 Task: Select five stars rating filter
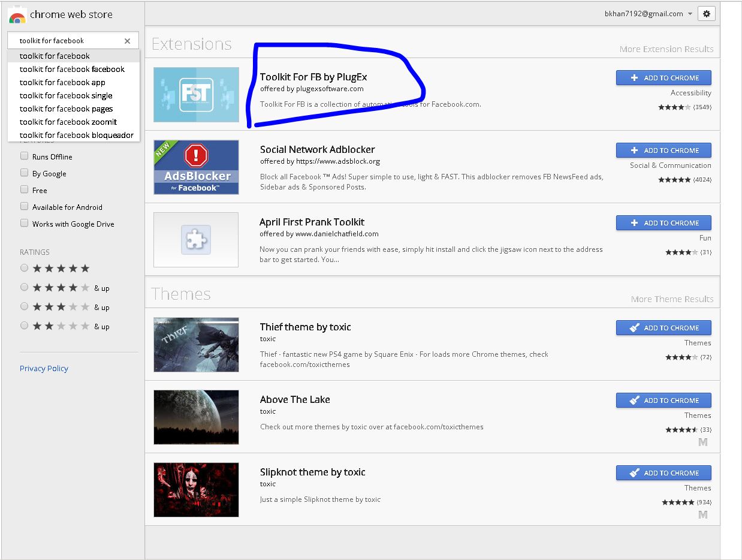pos(25,268)
